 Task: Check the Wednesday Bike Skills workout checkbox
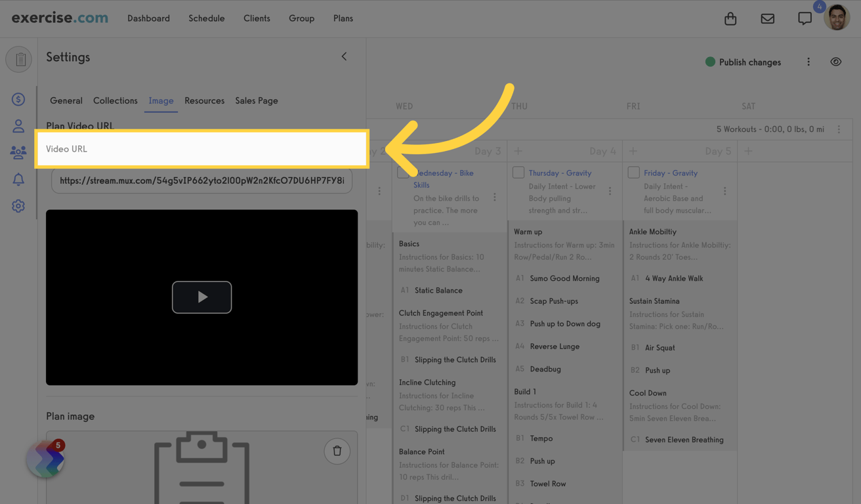[403, 172]
